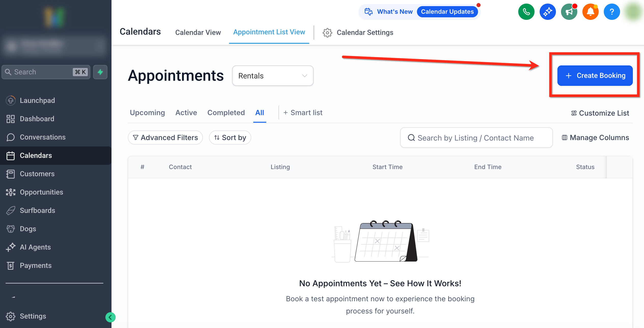644x328 pixels.
Task: Open the AI sparkle assistant icon
Action: point(548,12)
